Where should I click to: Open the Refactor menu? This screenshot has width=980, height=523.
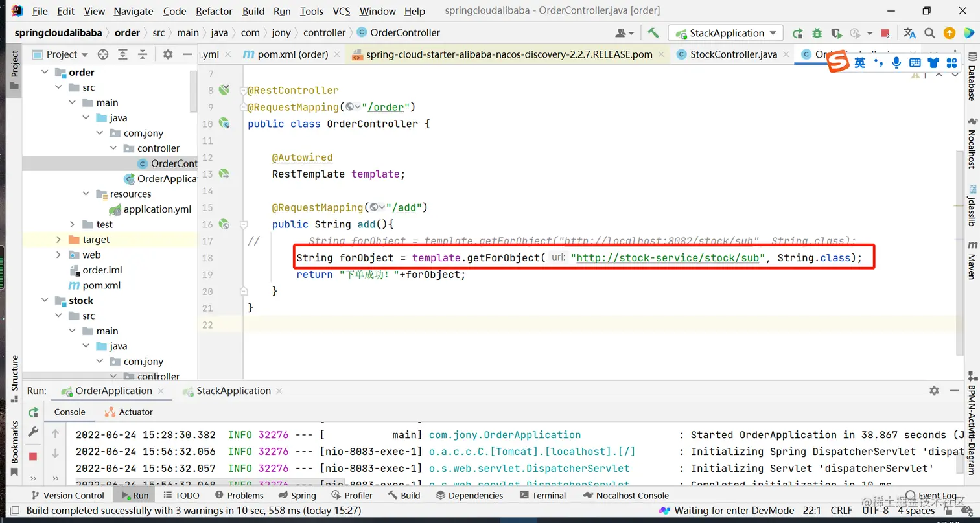214,11
